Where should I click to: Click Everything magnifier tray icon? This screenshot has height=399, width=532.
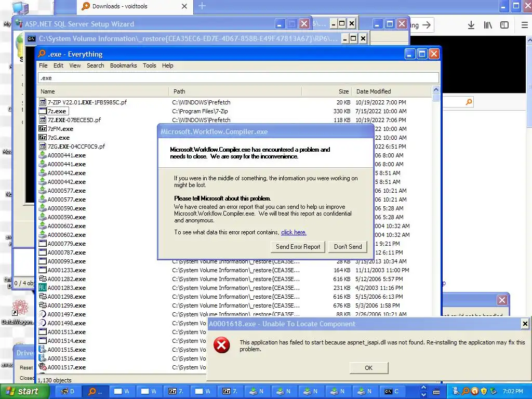466,391
